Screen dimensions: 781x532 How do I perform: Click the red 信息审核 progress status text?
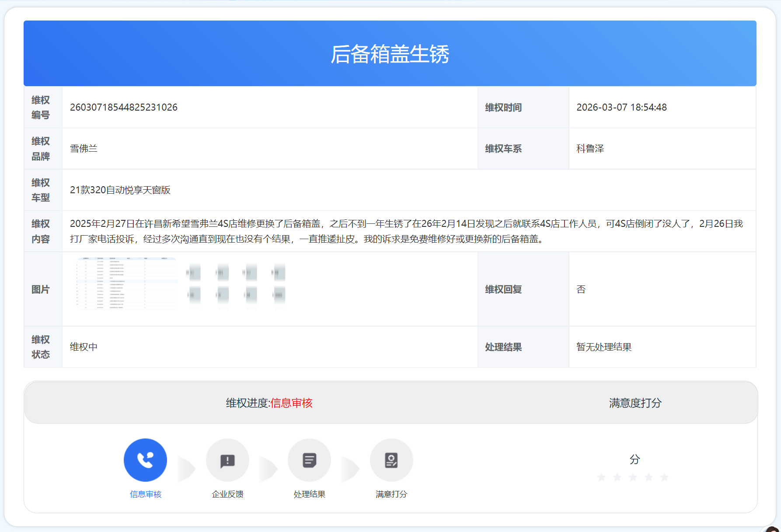(292, 403)
